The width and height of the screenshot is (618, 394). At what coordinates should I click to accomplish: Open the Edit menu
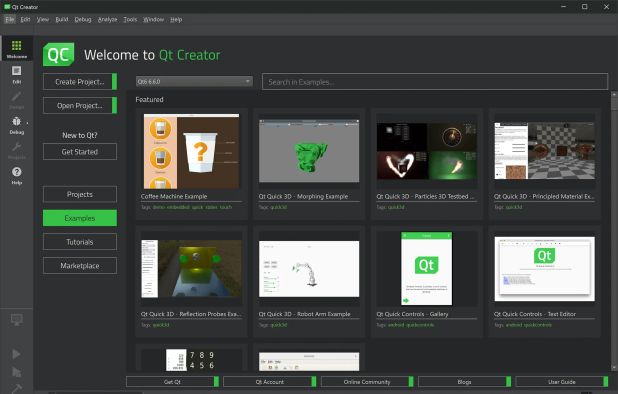click(x=25, y=19)
